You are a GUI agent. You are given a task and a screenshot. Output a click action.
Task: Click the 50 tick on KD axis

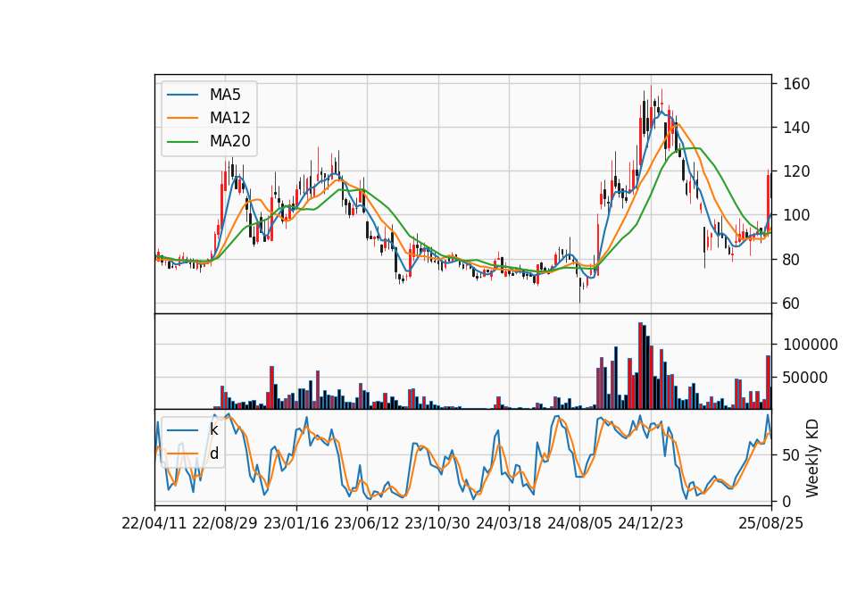pos(792,454)
